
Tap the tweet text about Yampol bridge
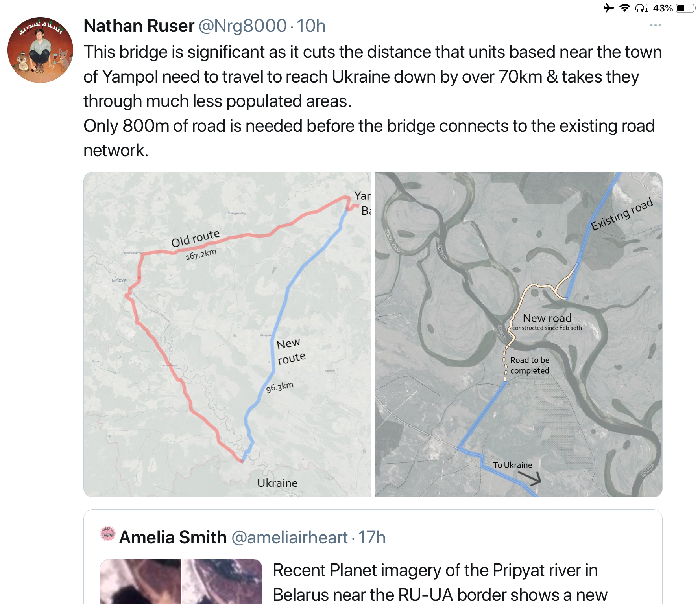[372, 101]
